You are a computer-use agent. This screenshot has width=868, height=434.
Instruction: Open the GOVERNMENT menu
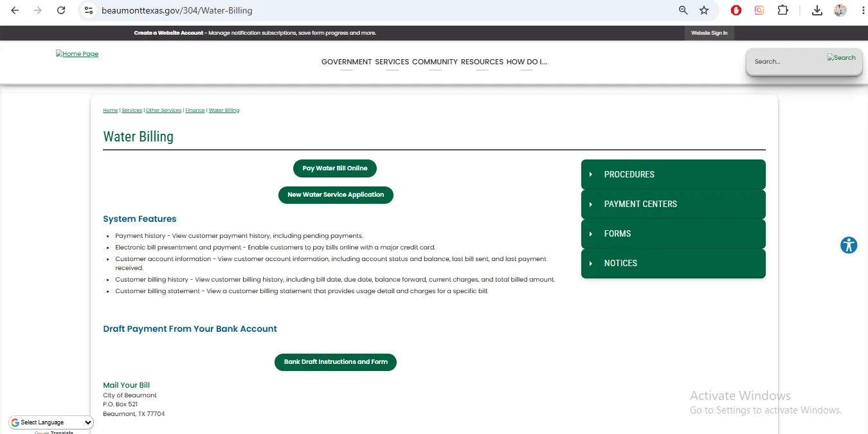click(347, 62)
